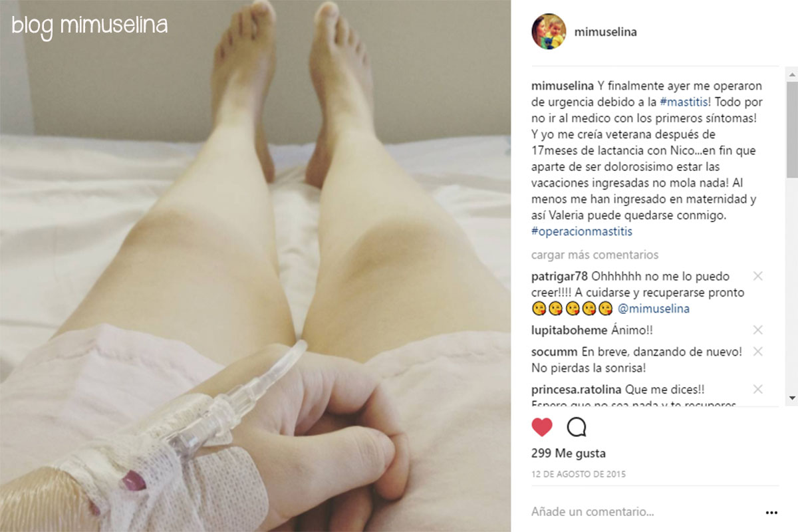
Task: Open patrigar78's profile from the comment
Action: (560, 276)
